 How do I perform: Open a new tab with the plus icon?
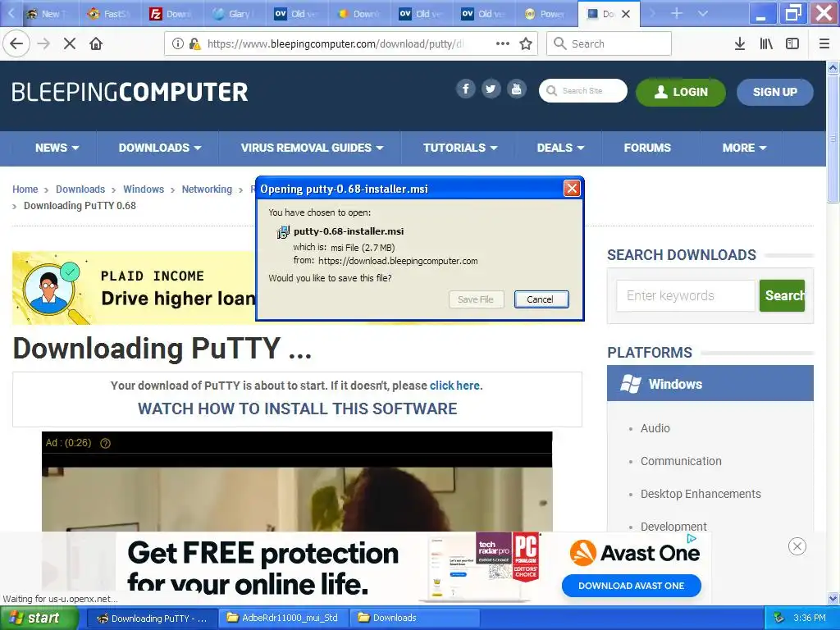[x=677, y=13]
